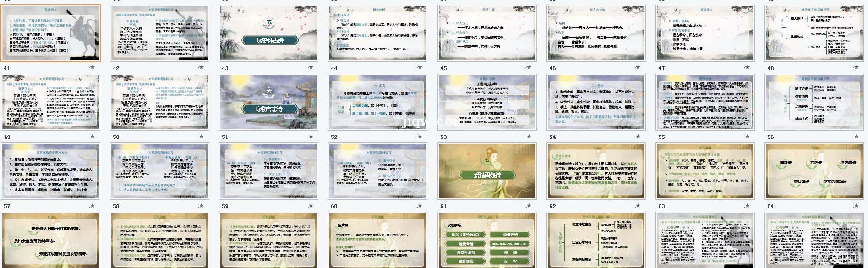Click the star icon below slide 51

coord(310,137)
